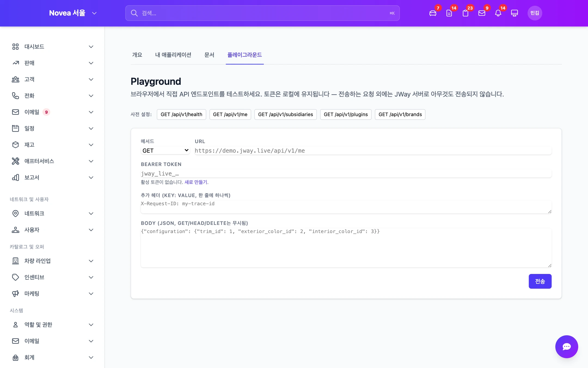
Task: Expand the 재고 menu chevron
Action: pyautogui.click(x=91, y=145)
